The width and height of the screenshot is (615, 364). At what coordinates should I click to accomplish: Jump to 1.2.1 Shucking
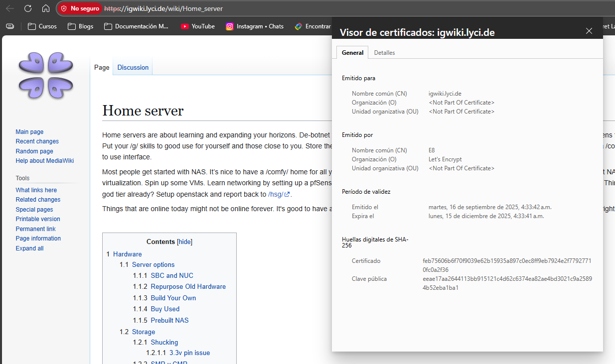click(x=155, y=342)
